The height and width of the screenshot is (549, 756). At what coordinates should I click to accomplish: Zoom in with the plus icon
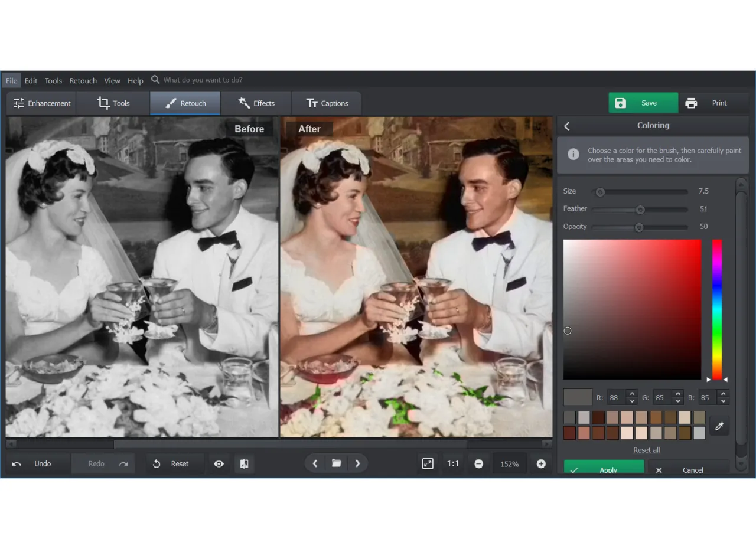541,464
